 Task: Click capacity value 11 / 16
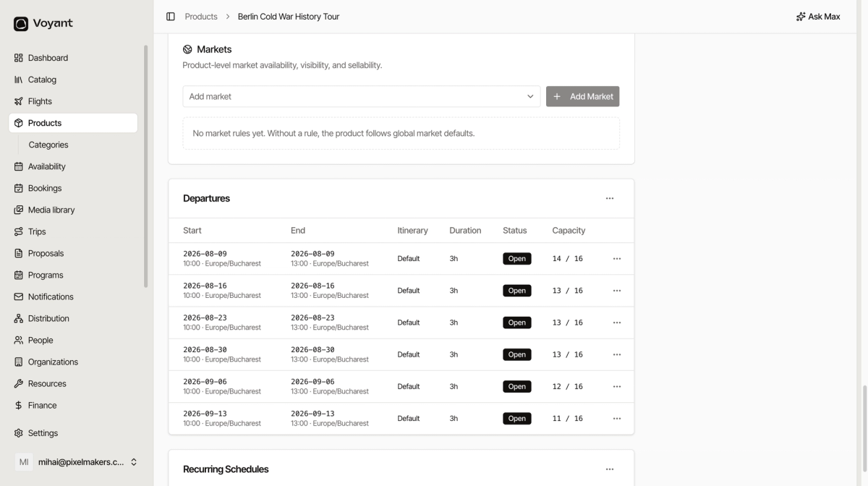click(568, 418)
